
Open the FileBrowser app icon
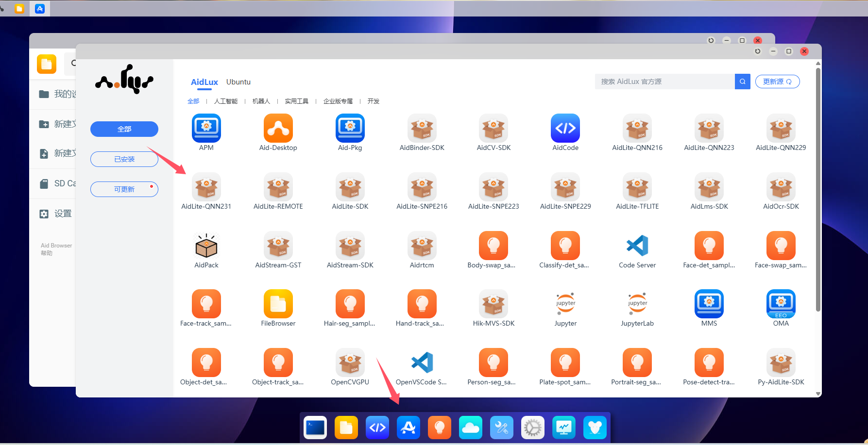[x=278, y=304]
